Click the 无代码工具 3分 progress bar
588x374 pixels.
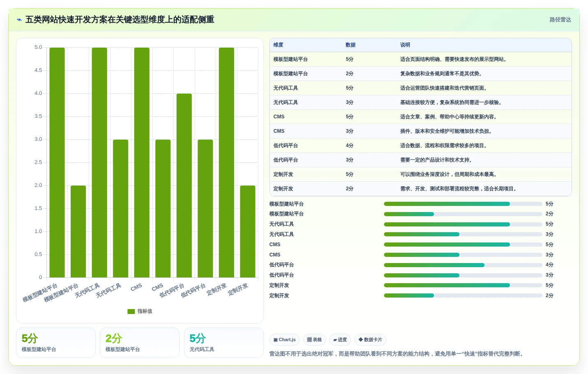click(x=463, y=234)
